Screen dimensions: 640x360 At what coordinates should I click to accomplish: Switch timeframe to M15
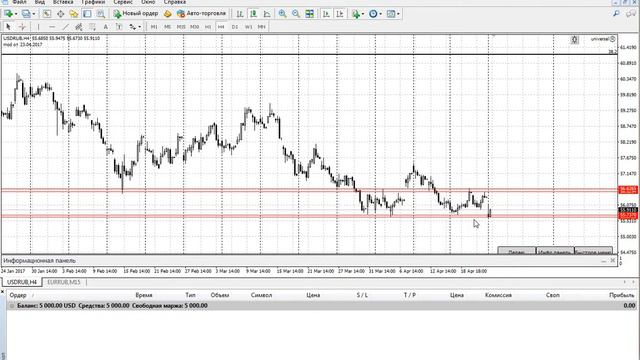[181, 27]
